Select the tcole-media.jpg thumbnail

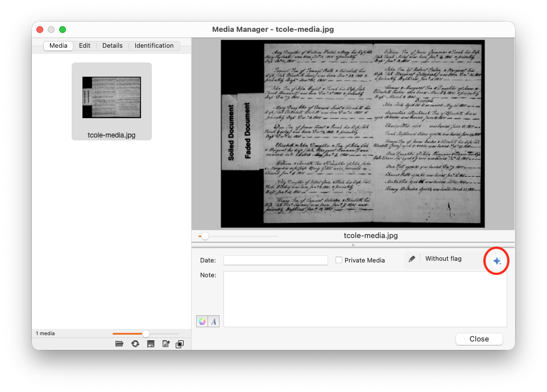pos(111,101)
